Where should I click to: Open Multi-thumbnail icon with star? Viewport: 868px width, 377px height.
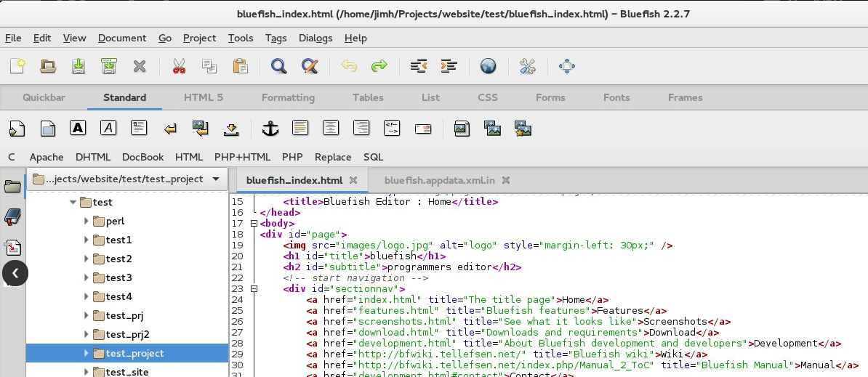coord(523,129)
